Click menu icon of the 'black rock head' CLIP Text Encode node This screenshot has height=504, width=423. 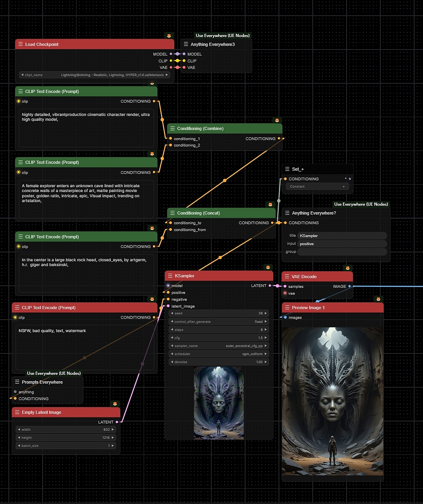[x=21, y=237]
